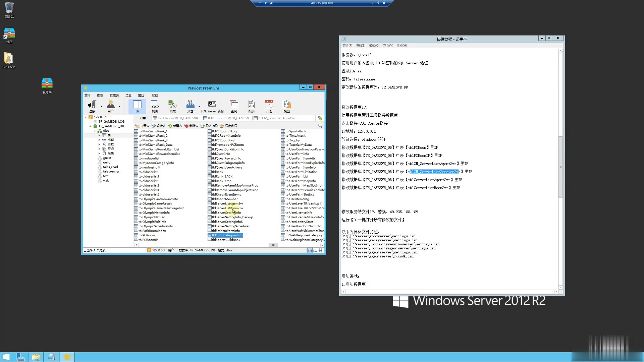Select the 表 (Table) toolbar icon

pos(137,106)
